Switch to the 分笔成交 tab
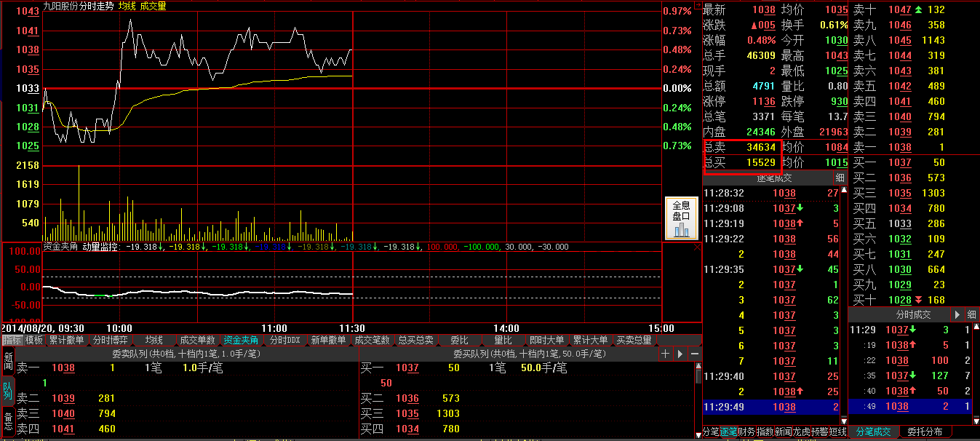The image size is (980, 441). pyautogui.click(x=874, y=432)
